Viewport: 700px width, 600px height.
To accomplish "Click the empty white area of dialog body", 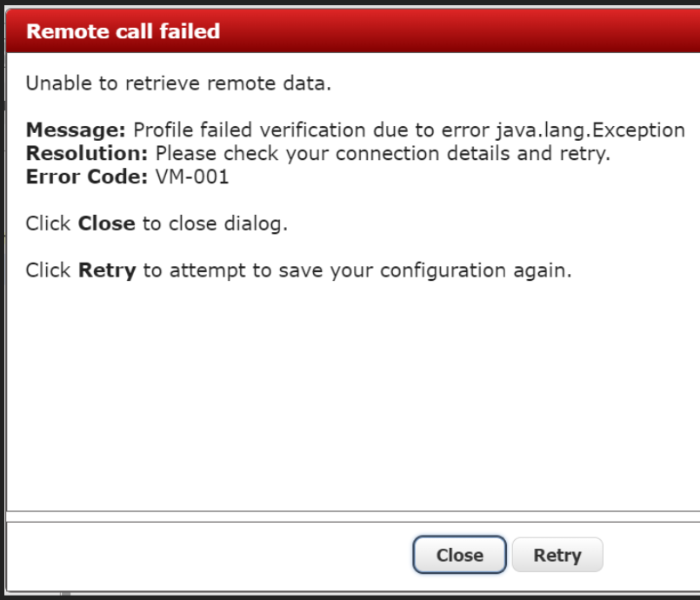I will coord(348,391).
